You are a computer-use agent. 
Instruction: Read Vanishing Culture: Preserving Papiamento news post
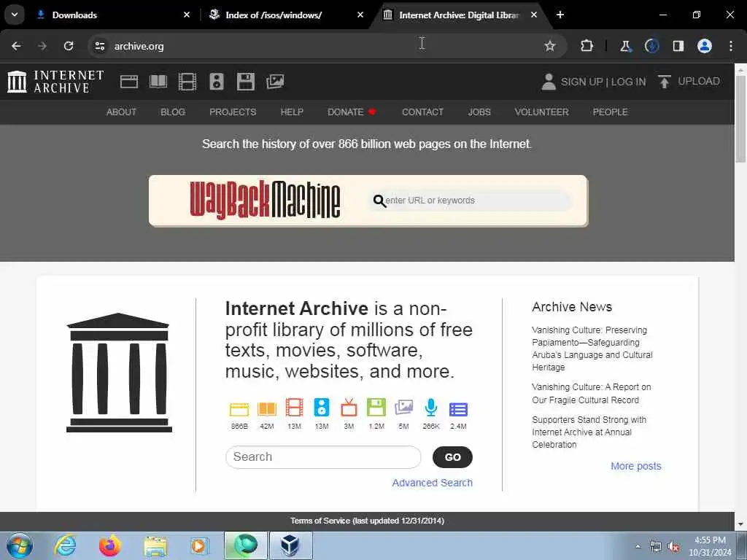pos(592,349)
